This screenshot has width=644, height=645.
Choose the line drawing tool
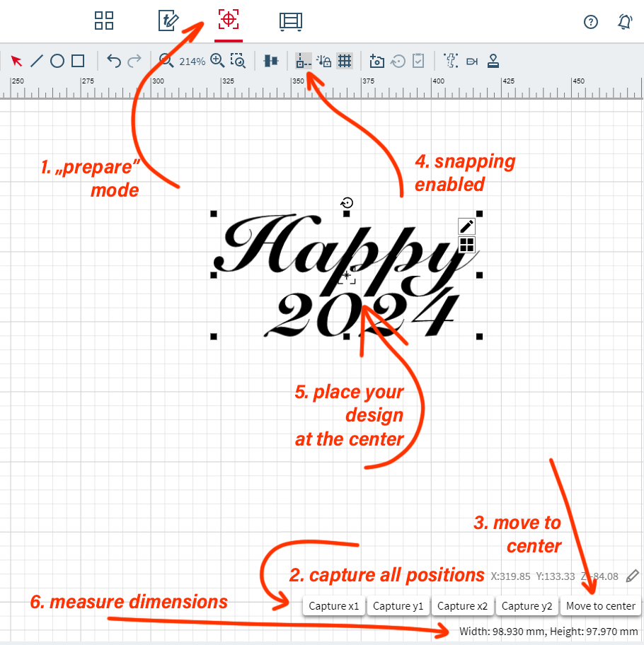click(37, 61)
